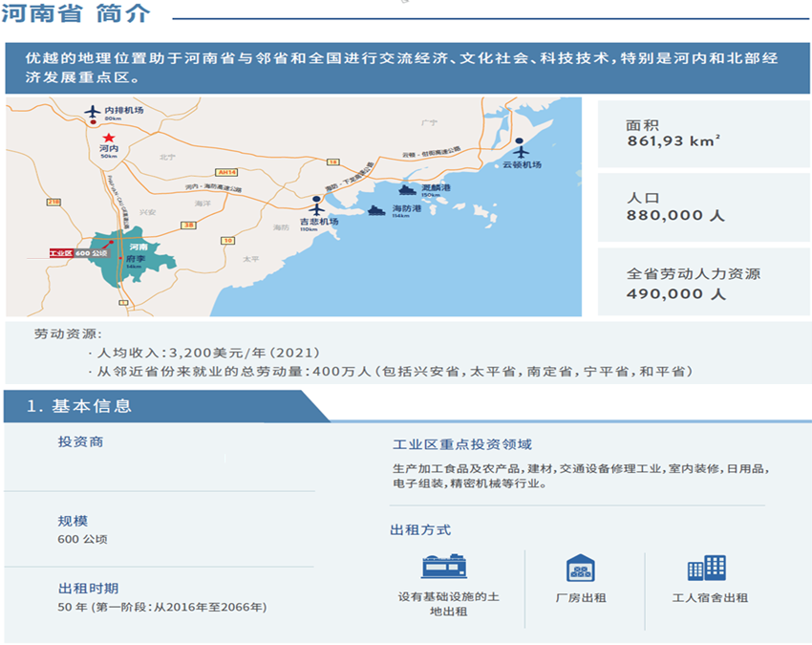
Task: Click the 内排机场 airplane icon on map
Action: click(x=92, y=112)
